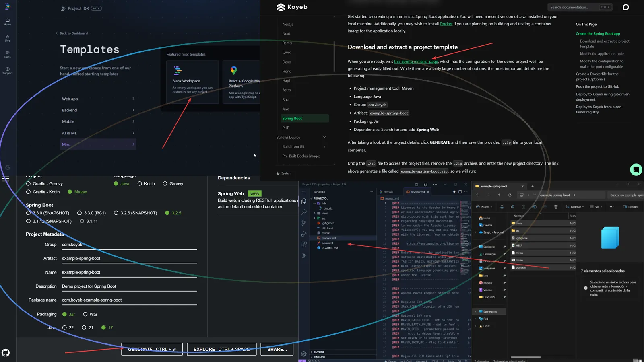
Task: Expand the src folder in IDX explorer
Action: point(314,218)
